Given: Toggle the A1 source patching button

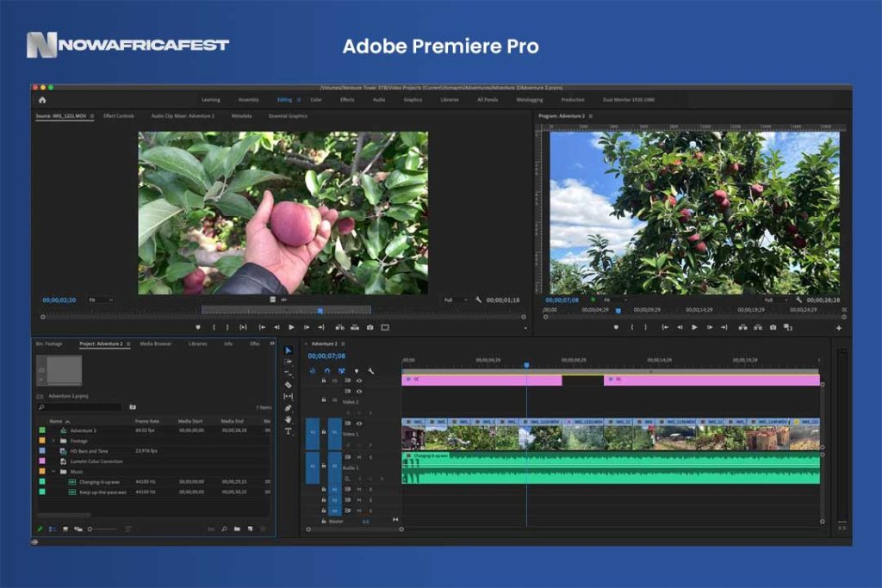Looking at the screenshot, I should click(313, 467).
